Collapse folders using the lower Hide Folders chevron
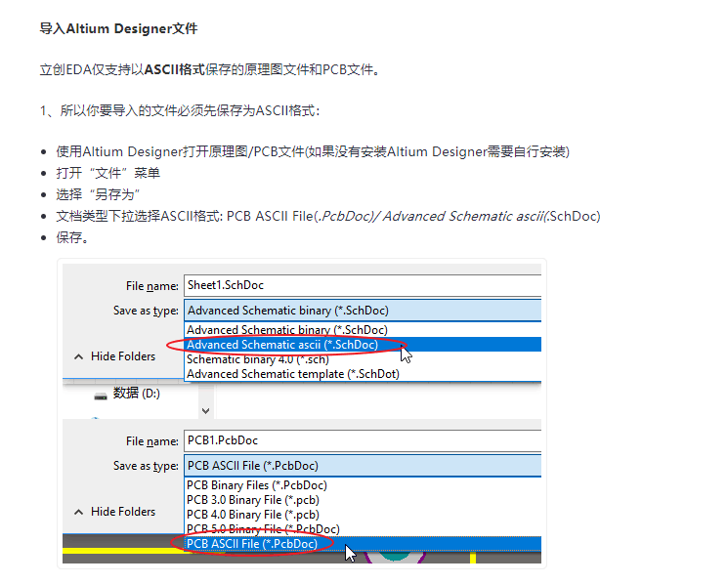Screen dimensions: 728x584 click(79, 512)
